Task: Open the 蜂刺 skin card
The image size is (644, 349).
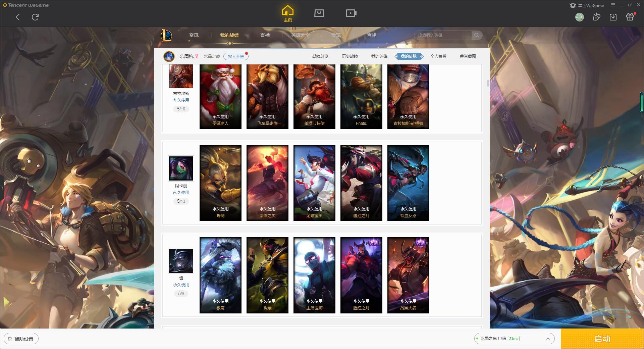Action: click(220, 183)
